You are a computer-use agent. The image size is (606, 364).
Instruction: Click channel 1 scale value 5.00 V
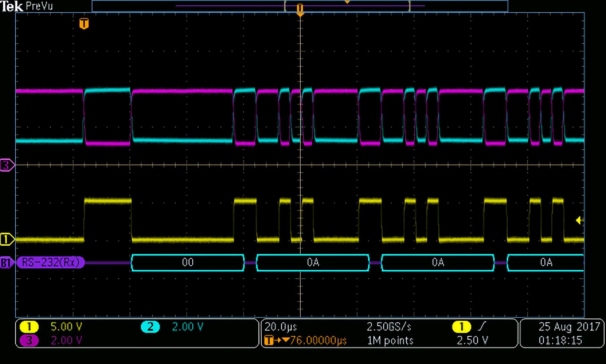pyautogui.click(x=66, y=327)
